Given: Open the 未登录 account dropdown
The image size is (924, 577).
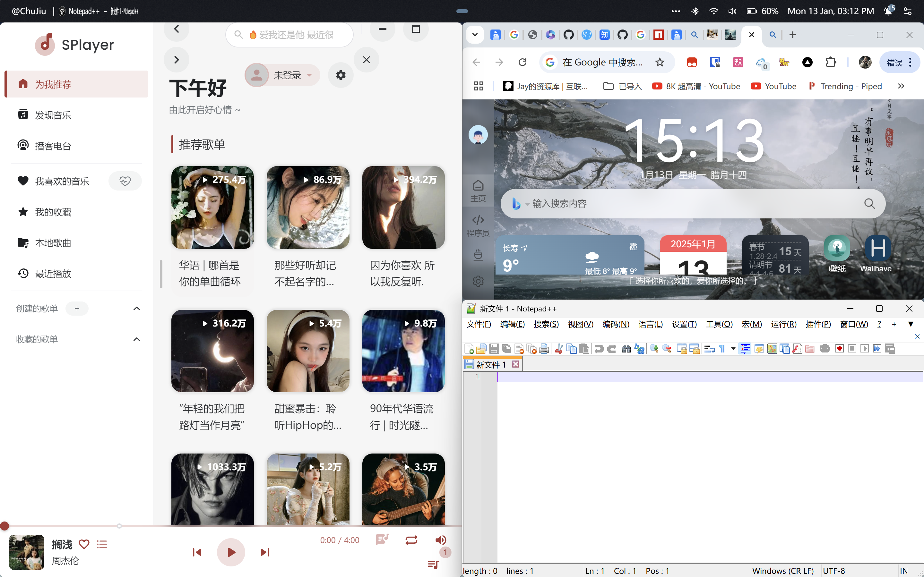Looking at the screenshot, I should click(x=282, y=75).
